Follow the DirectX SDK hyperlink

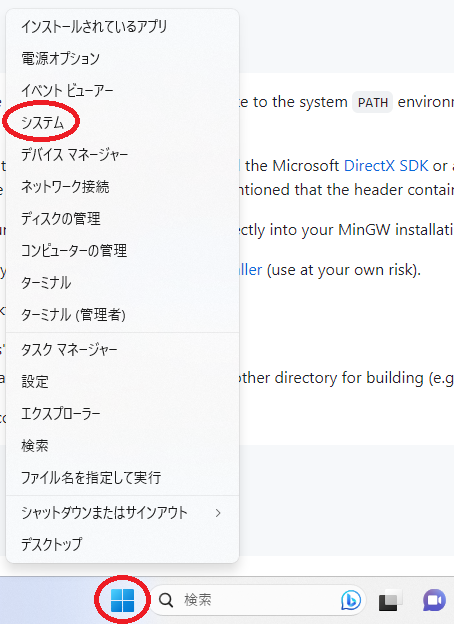tap(386, 166)
